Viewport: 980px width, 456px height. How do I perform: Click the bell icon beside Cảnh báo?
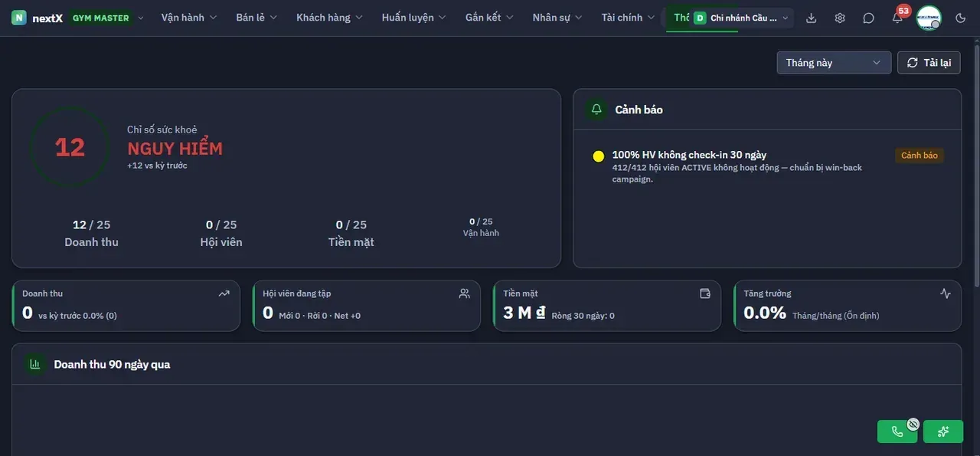[596, 110]
